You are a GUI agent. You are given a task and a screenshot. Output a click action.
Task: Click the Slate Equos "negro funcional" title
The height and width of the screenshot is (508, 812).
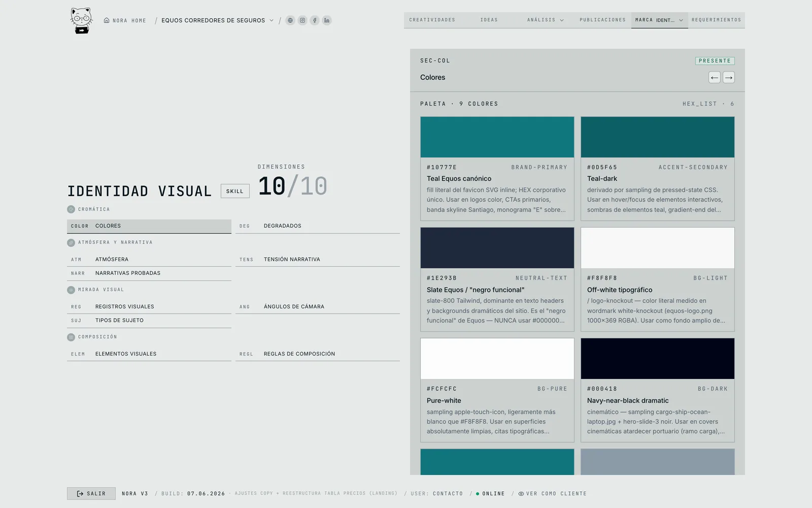(x=476, y=290)
